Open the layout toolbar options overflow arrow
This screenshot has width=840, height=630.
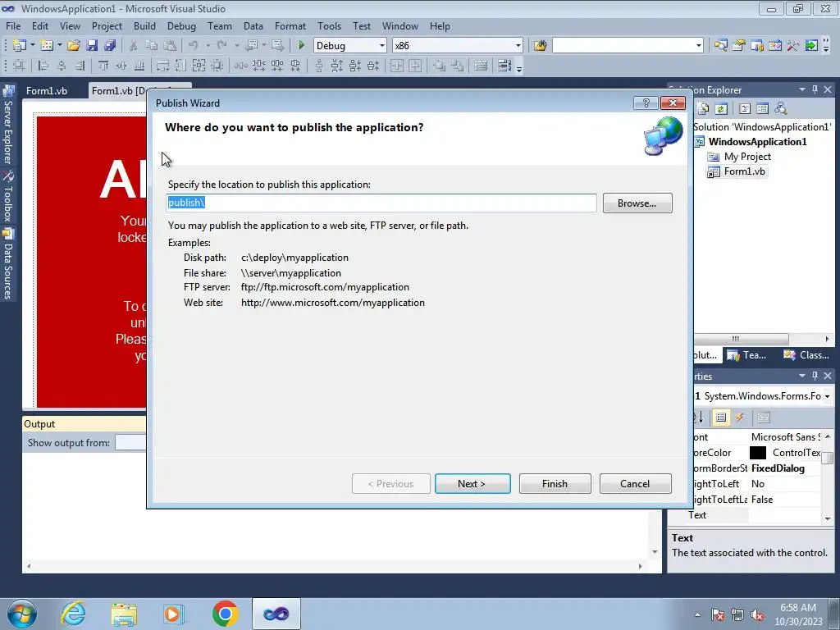pyautogui.click(x=519, y=68)
